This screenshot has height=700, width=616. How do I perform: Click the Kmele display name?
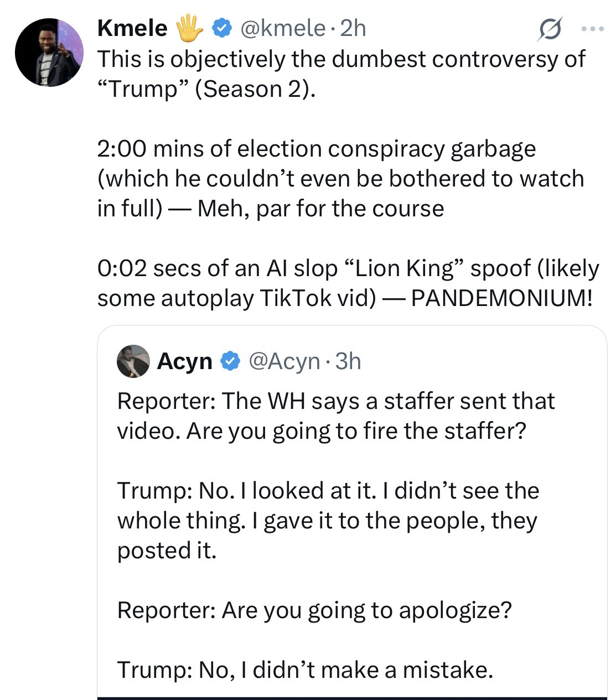[132, 28]
